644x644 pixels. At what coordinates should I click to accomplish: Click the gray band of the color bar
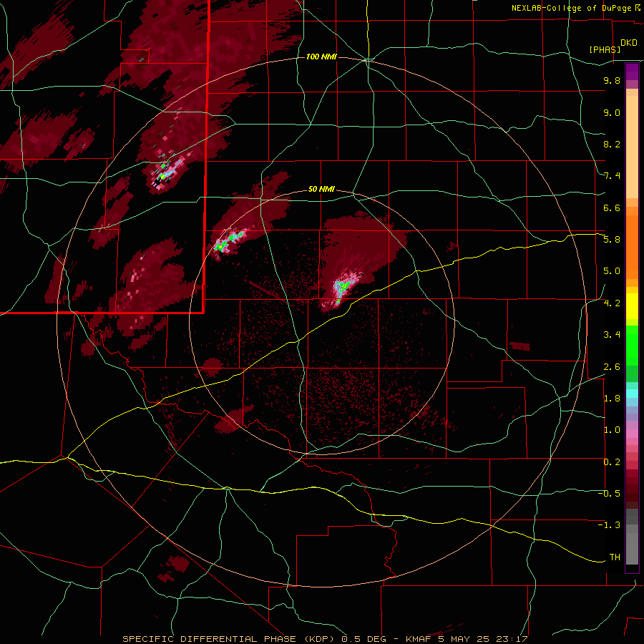(x=632, y=538)
